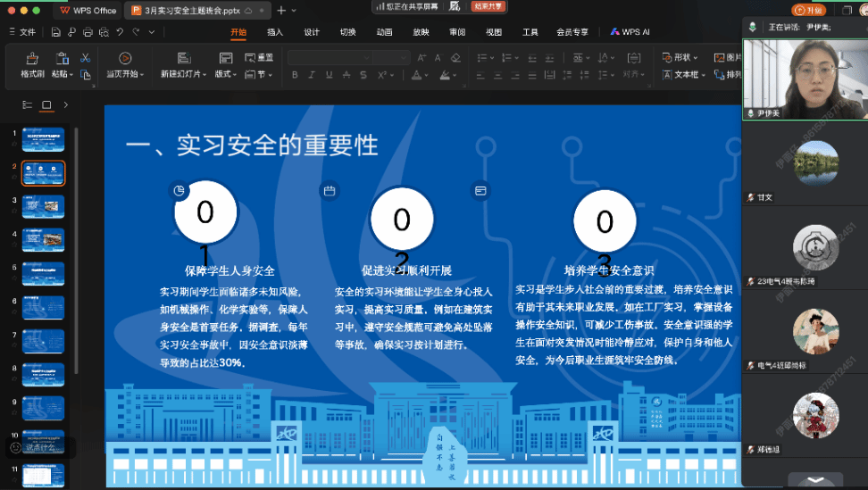This screenshot has height=490, width=868.
Task: Click the eraser clear formatting icon
Action: click(x=456, y=58)
